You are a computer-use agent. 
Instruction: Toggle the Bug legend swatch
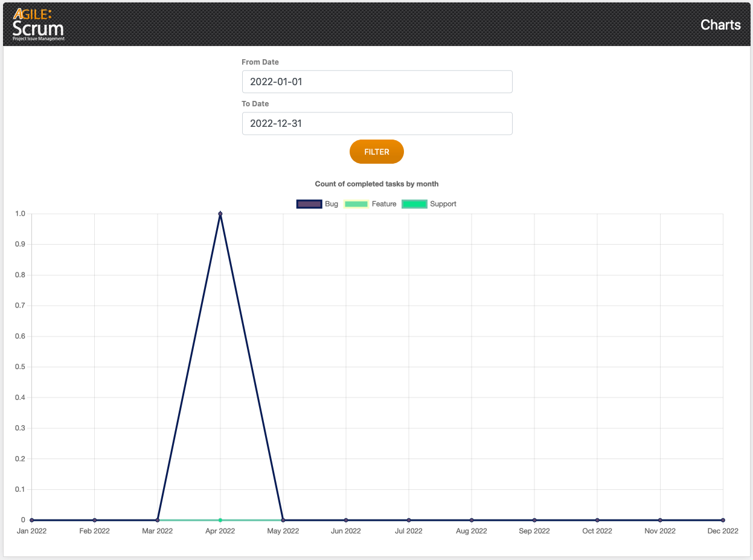(309, 204)
